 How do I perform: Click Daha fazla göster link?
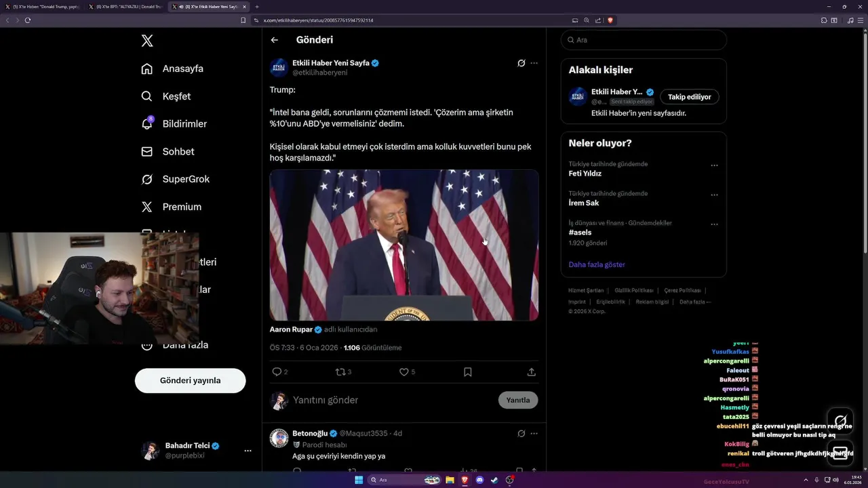pos(597,264)
